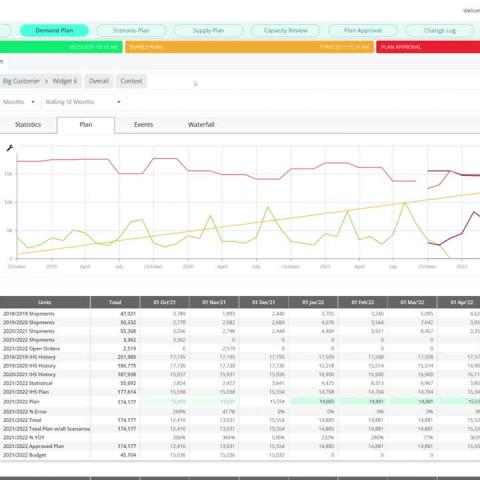Switch to the Plan tab
This screenshot has height=480, width=480.
click(86, 125)
